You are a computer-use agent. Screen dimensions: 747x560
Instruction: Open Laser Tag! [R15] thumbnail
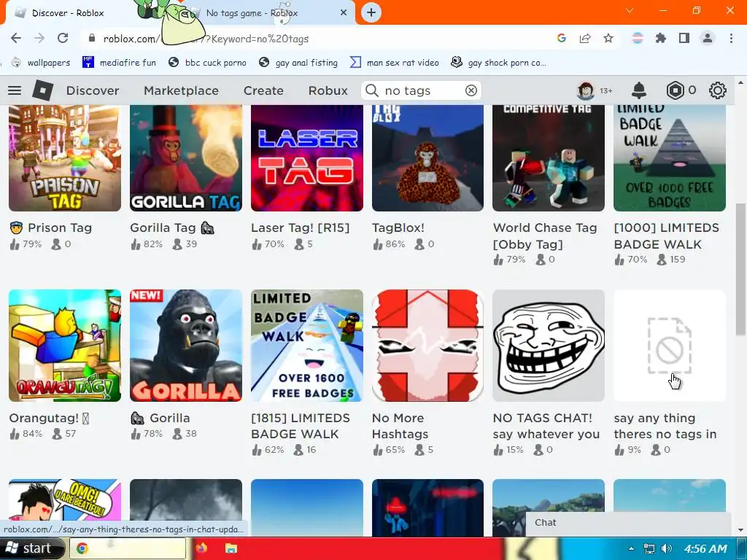coord(307,158)
